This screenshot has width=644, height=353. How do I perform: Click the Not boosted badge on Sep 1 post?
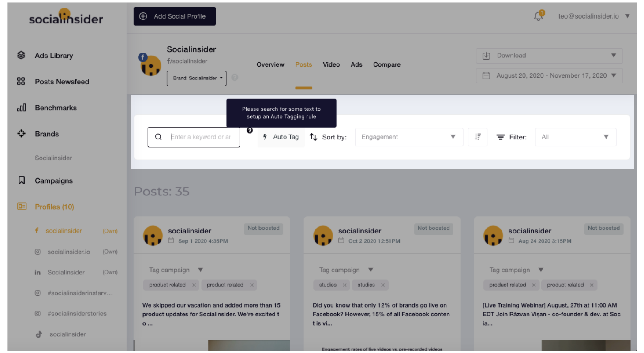pos(263,228)
